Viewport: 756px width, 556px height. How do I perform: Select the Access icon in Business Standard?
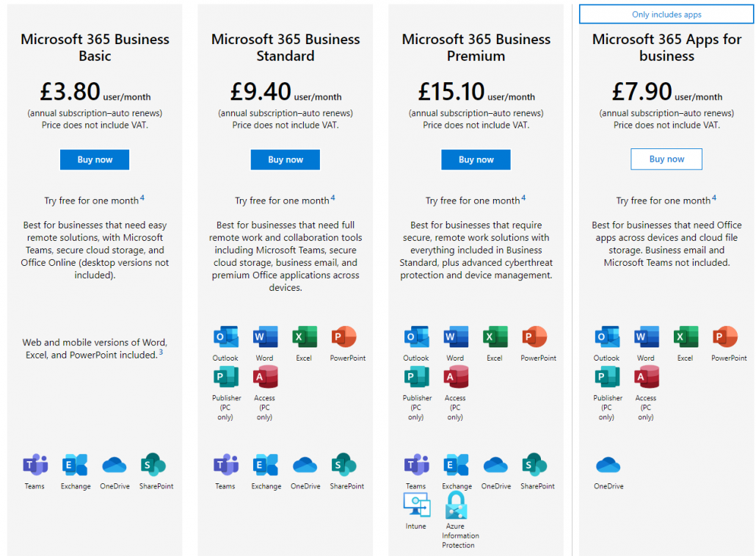[x=265, y=377]
